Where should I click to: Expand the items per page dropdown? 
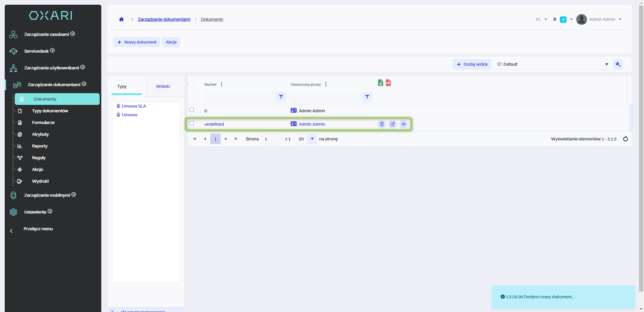(x=312, y=139)
